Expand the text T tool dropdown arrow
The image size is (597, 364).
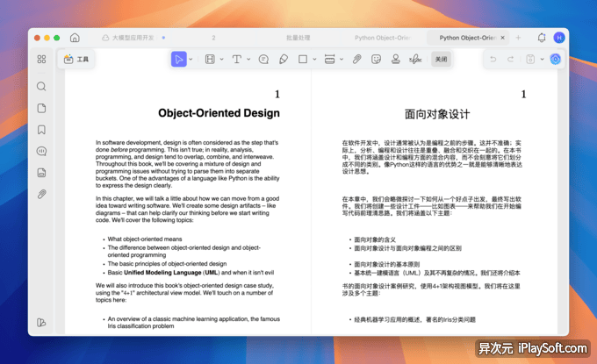click(248, 59)
